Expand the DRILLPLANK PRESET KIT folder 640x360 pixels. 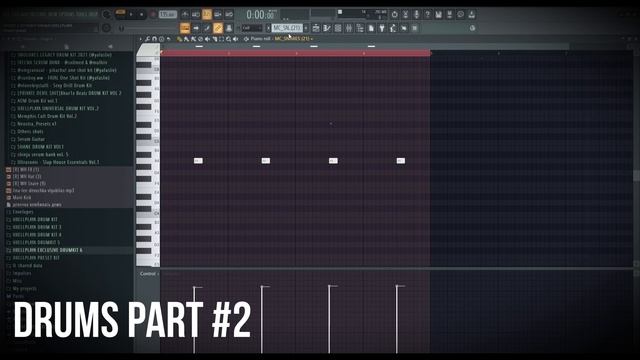pos(36,258)
